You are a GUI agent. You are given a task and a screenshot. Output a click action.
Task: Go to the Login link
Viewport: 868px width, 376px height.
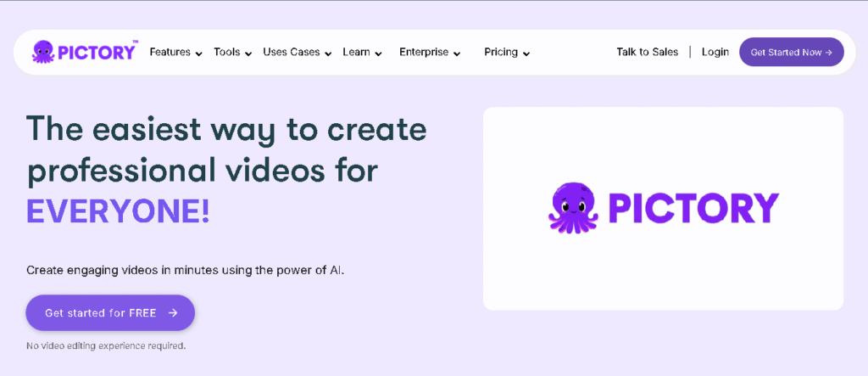tap(715, 52)
